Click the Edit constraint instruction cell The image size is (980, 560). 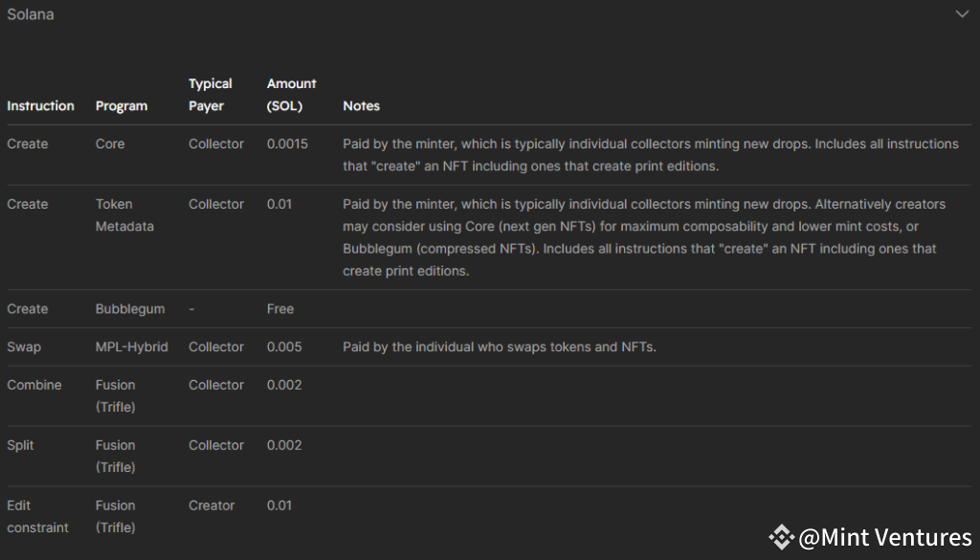[x=37, y=516]
